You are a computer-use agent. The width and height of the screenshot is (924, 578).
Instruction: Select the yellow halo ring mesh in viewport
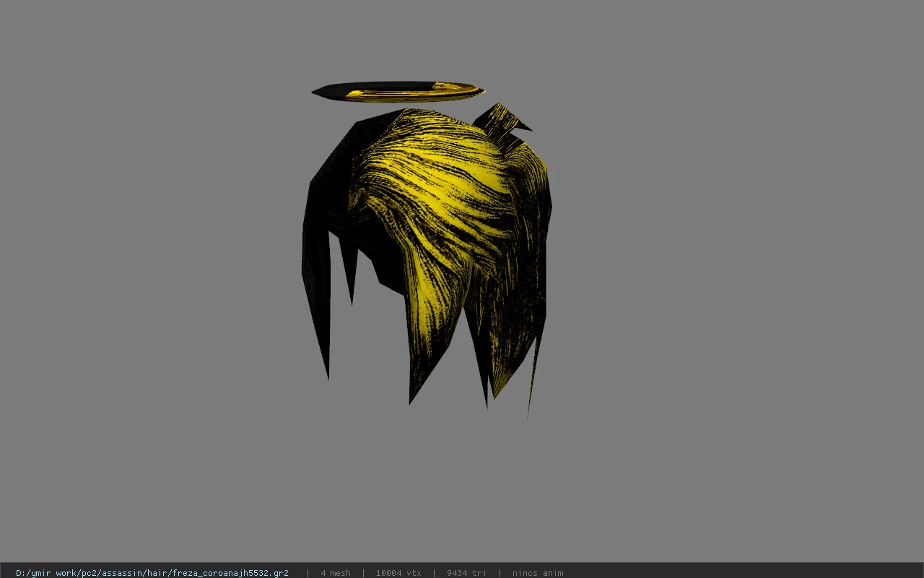(x=398, y=92)
